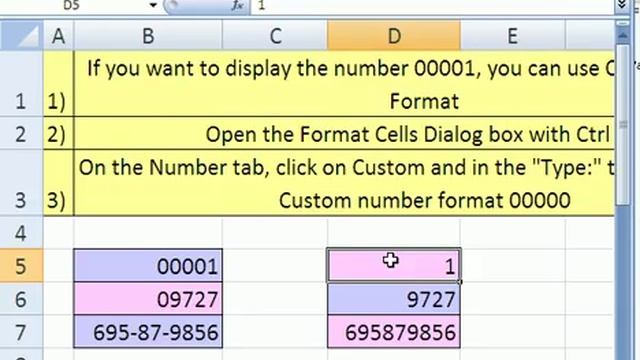The image size is (640, 360).
Task: Click cell A2 labeled 2)
Action: coord(58,134)
